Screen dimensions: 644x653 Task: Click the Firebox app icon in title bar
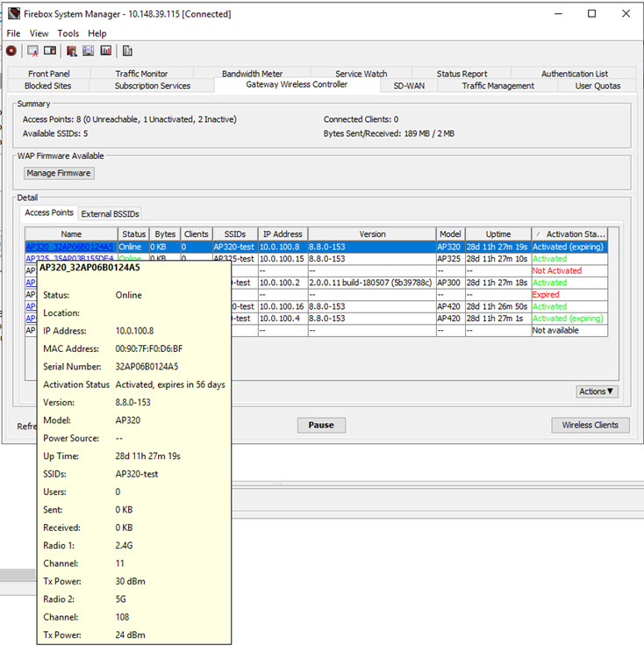click(12, 14)
